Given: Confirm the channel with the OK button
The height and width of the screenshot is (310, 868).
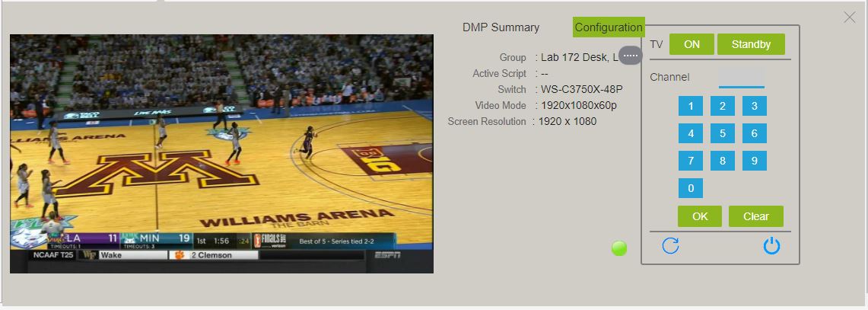Looking at the screenshot, I should tap(700, 216).
